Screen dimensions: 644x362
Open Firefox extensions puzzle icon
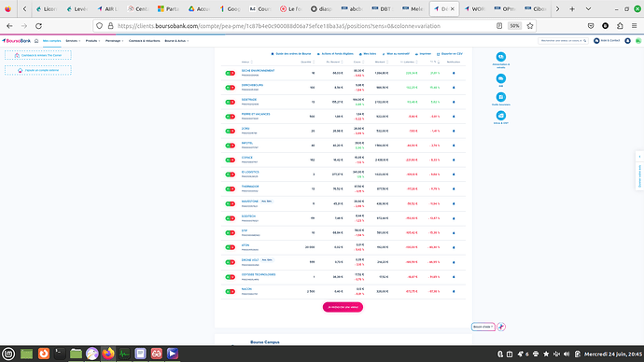pos(620,26)
